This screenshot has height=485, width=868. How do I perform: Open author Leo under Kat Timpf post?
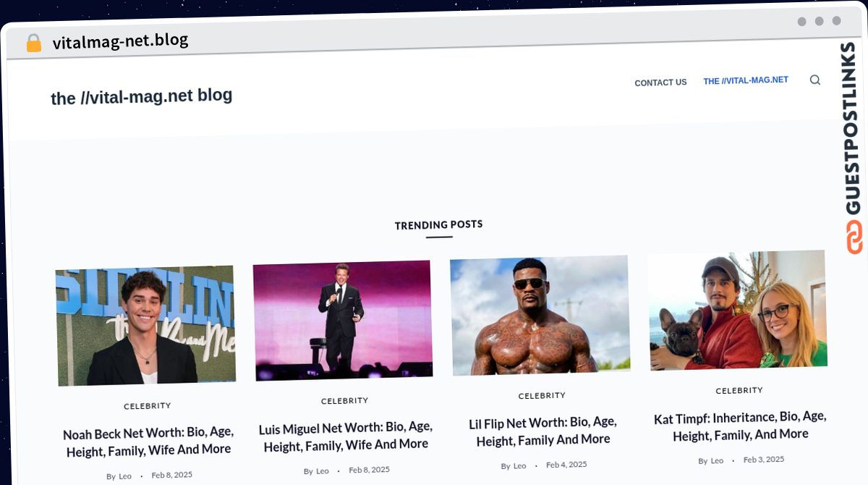click(x=717, y=460)
